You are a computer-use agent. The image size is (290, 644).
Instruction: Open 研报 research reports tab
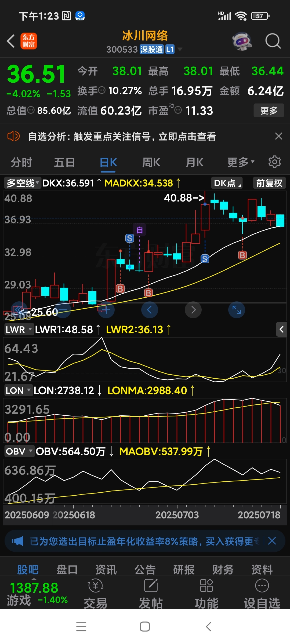point(184,569)
